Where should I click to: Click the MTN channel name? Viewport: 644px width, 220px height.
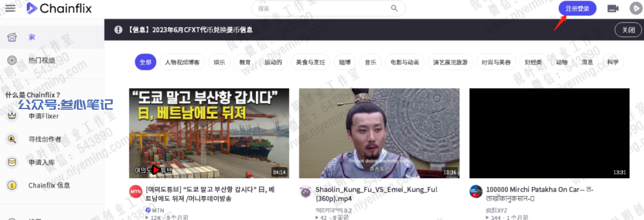[158, 210]
